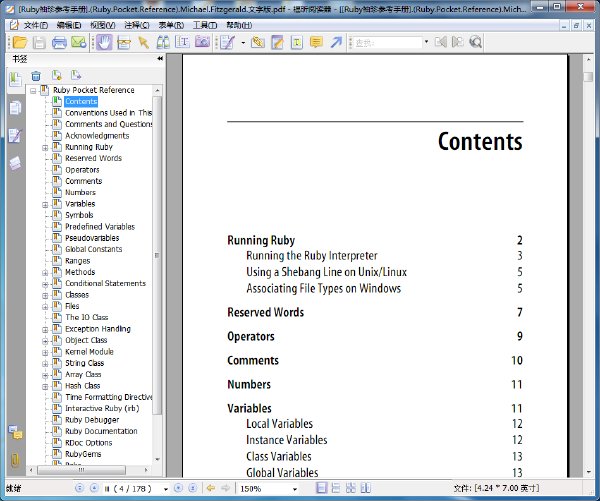Viewport: 600px width, 501px height.
Task: Switch to continuous page layout
Action: coord(336,488)
